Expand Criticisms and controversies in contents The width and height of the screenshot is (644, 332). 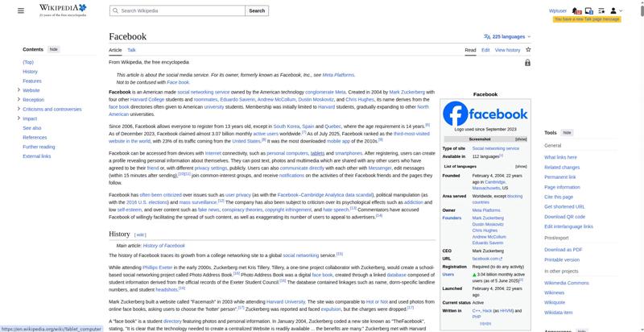coord(19,109)
